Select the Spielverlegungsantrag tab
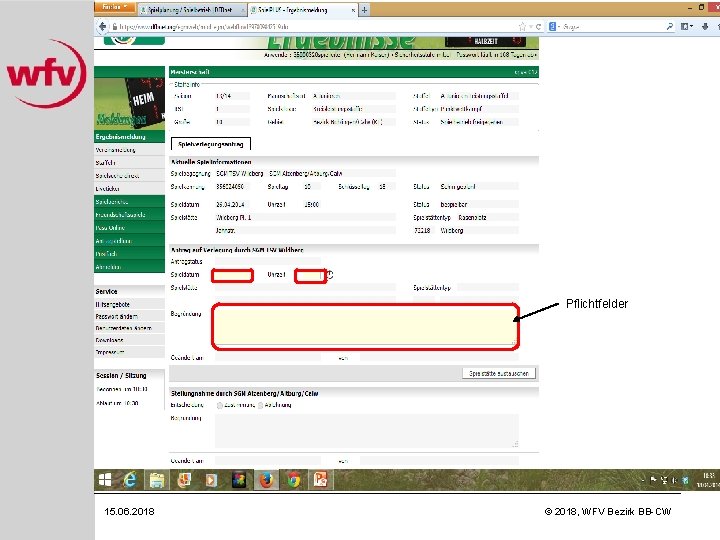 211,144
